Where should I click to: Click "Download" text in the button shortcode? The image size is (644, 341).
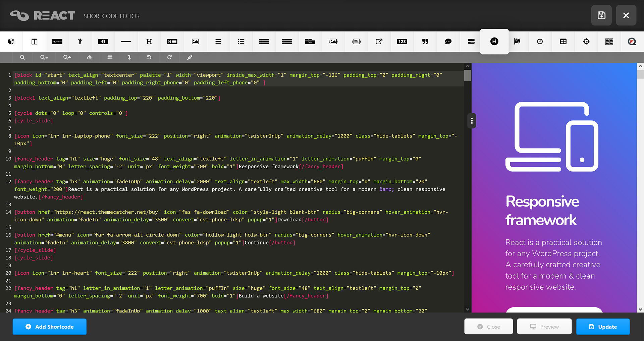[x=289, y=220]
